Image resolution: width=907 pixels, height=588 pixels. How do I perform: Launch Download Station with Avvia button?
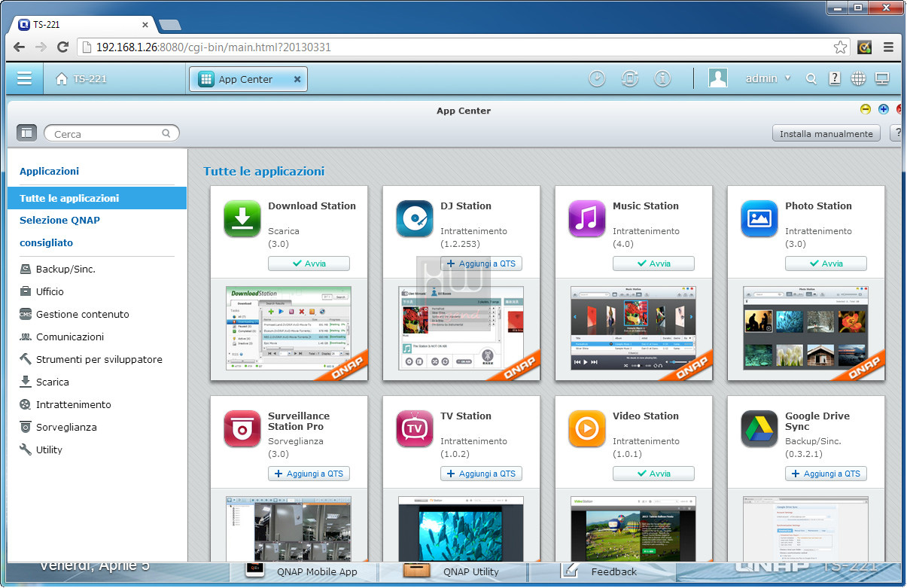[x=309, y=264]
